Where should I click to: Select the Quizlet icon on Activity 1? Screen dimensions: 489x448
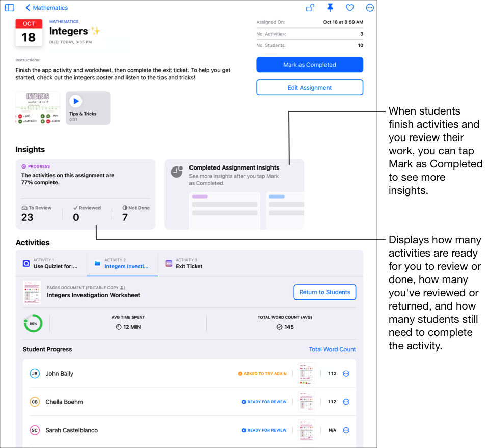tap(26, 263)
